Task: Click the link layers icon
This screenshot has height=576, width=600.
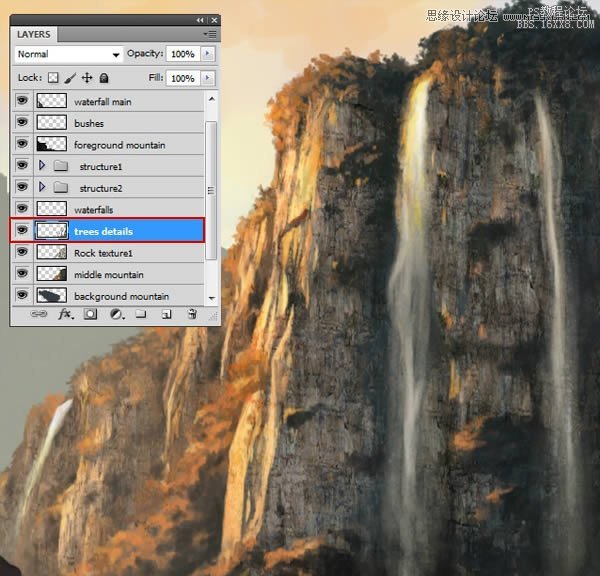Action: [39, 314]
